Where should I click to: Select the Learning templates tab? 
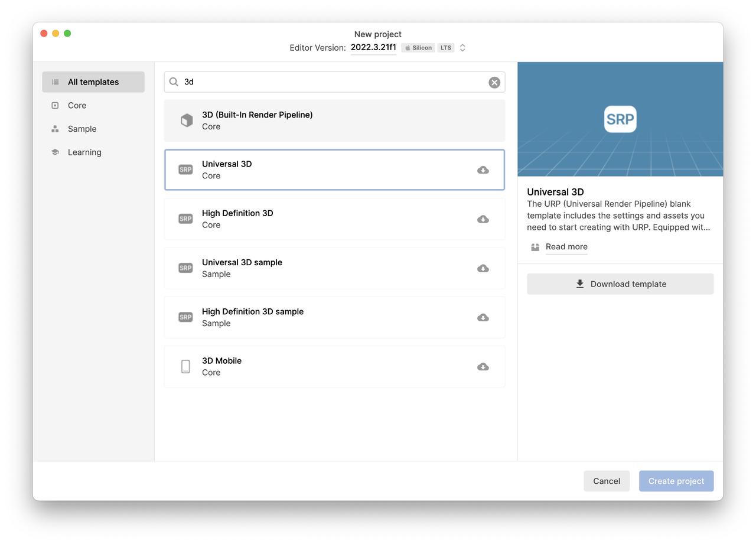tap(93, 152)
